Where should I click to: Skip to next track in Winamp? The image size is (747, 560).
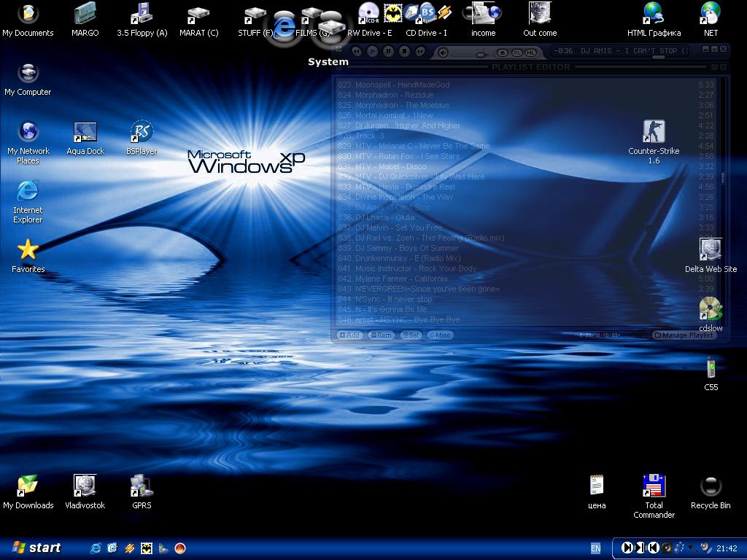(419, 52)
